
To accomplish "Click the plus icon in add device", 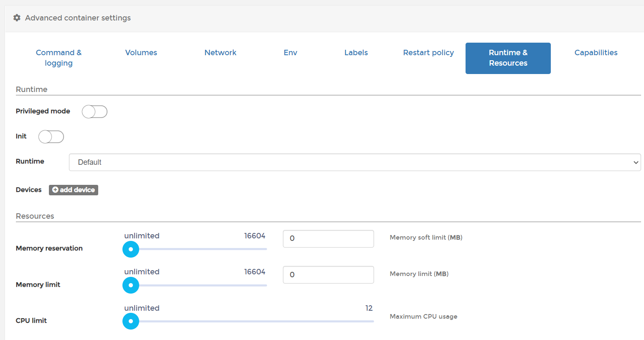I will pos(55,190).
